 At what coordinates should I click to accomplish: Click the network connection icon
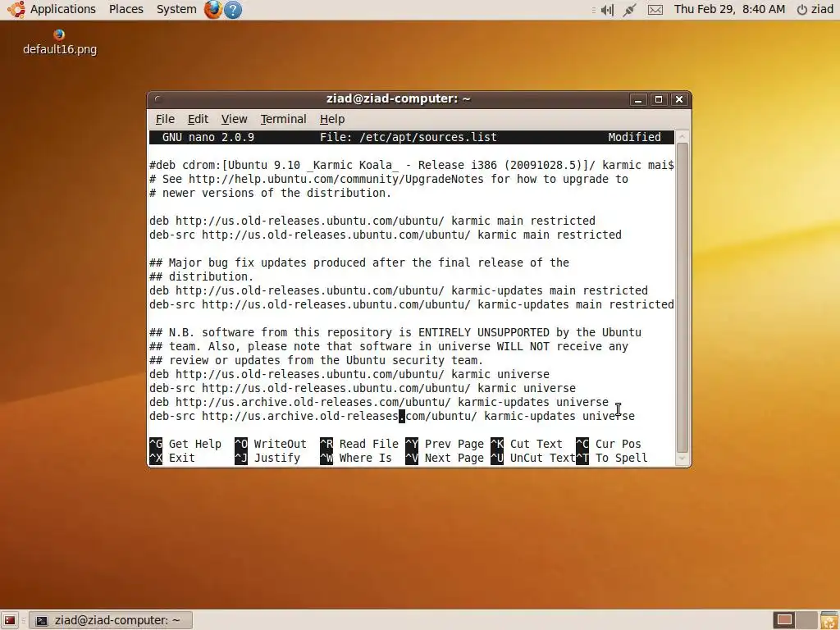[629, 10]
